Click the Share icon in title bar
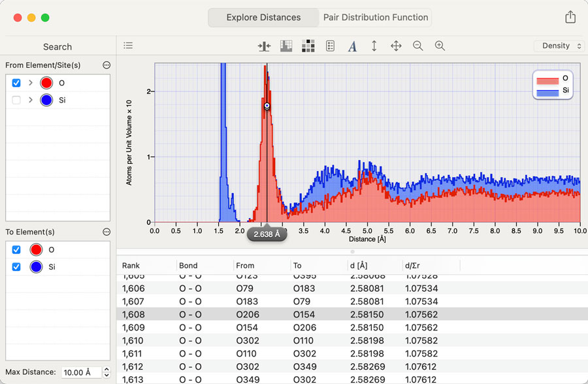The height and width of the screenshot is (384, 588). (570, 18)
